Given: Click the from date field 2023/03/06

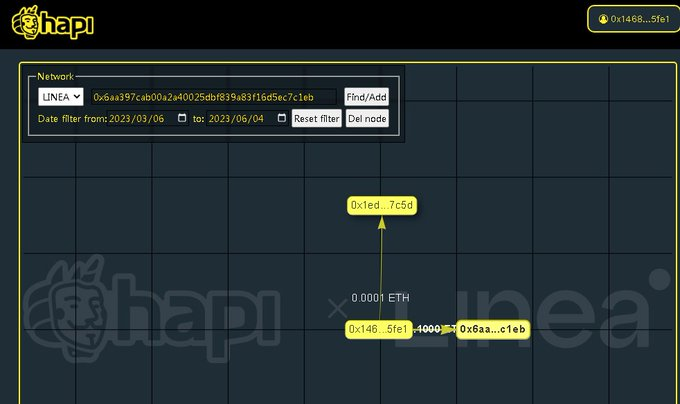Looking at the screenshot, I should pos(148,118).
